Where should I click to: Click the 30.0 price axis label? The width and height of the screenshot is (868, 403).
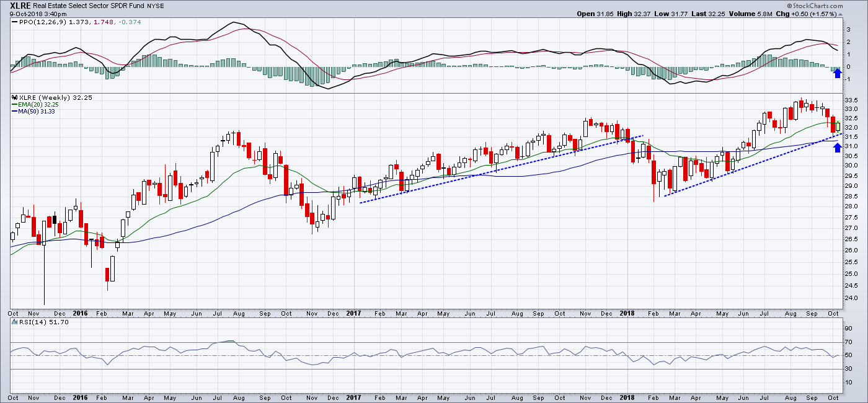tap(851, 166)
